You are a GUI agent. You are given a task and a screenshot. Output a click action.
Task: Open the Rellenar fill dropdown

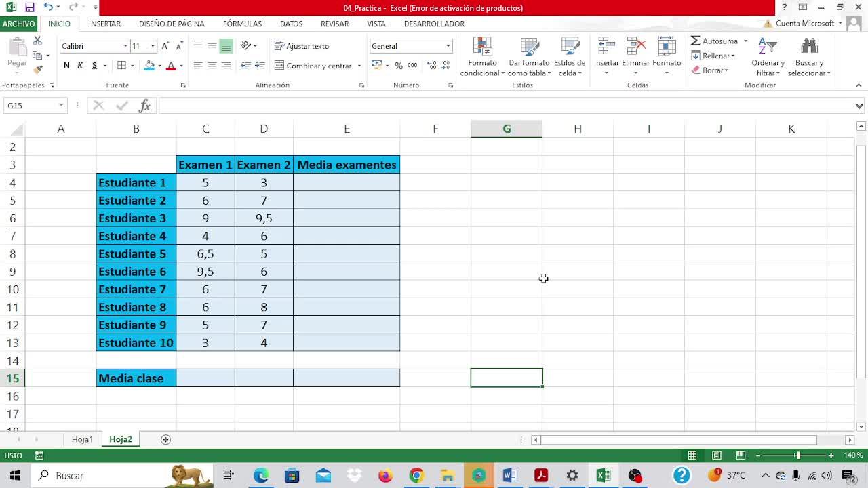(713, 56)
